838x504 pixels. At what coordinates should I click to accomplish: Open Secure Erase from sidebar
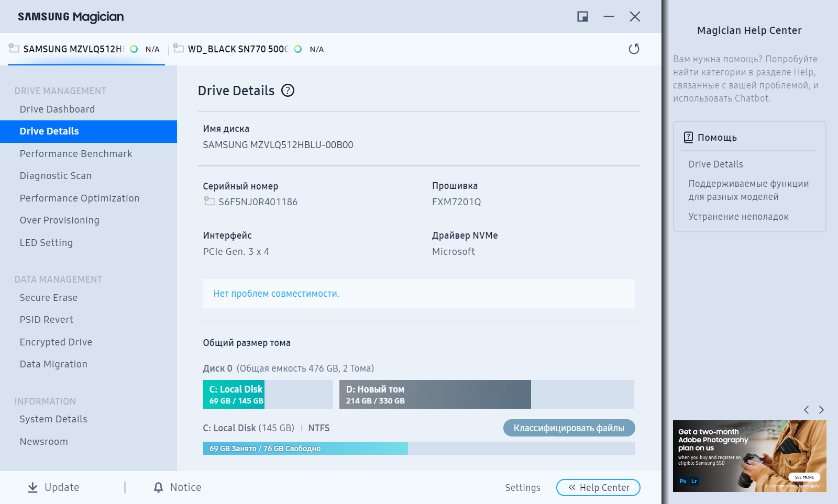click(x=49, y=298)
